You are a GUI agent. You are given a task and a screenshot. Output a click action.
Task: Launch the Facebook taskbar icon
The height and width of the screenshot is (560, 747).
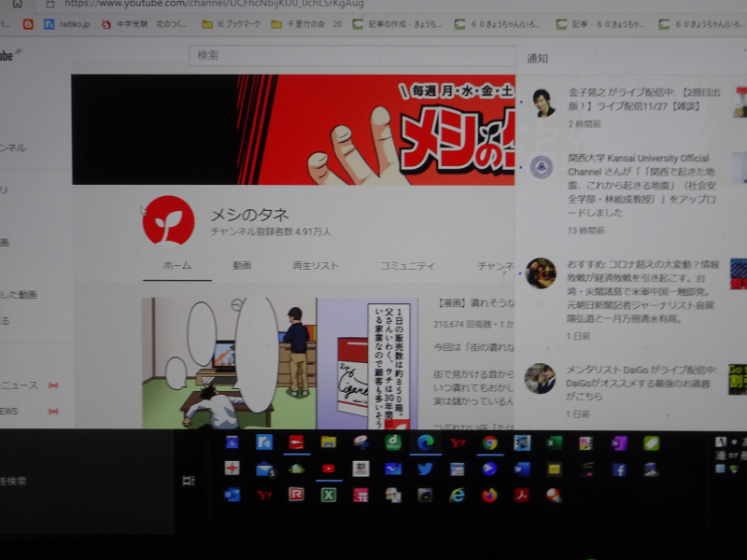[619, 470]
